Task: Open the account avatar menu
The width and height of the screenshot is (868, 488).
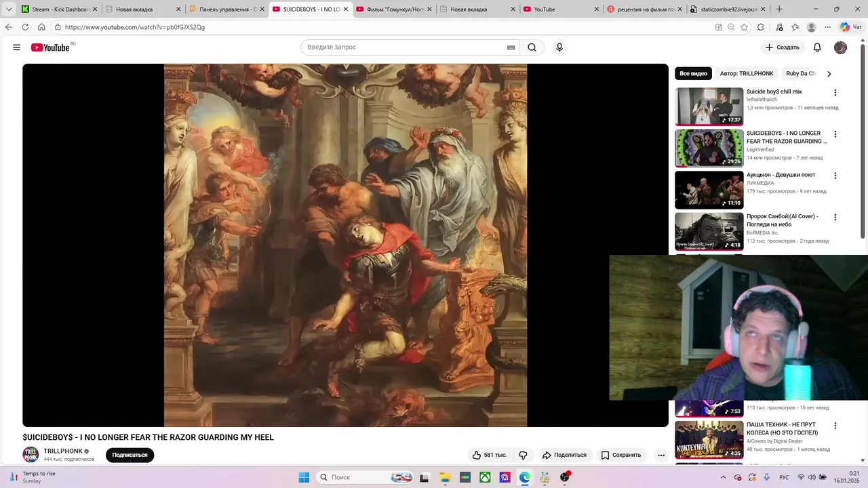Action: (840, 47)
